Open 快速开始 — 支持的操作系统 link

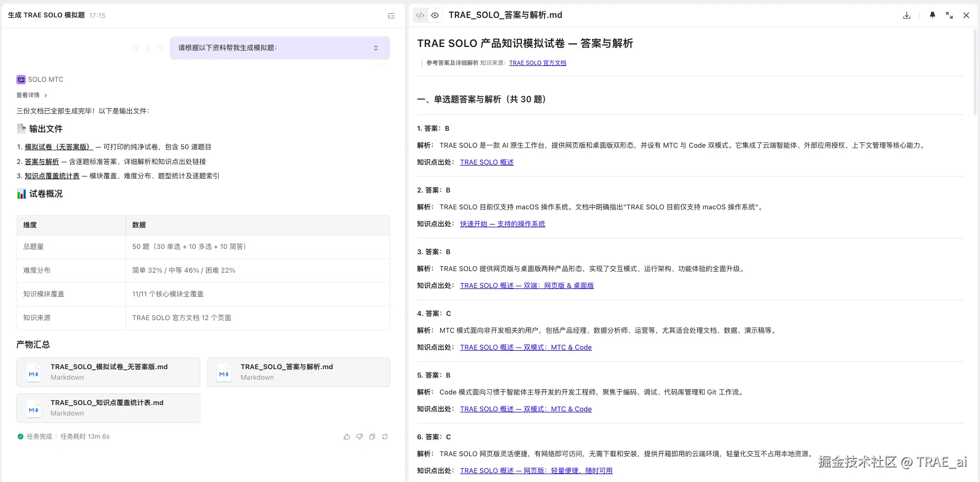click(502, 224)
